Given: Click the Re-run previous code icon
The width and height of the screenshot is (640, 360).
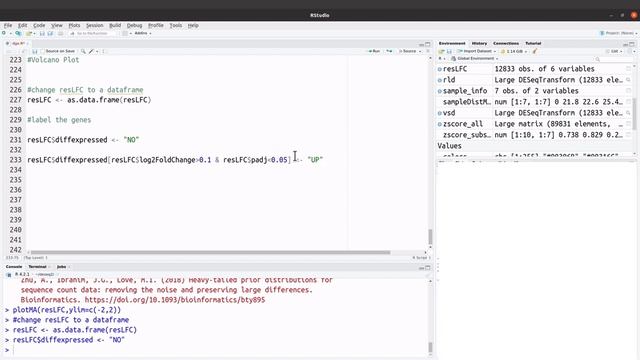Looking at the screenshot, I should point(389,51).
